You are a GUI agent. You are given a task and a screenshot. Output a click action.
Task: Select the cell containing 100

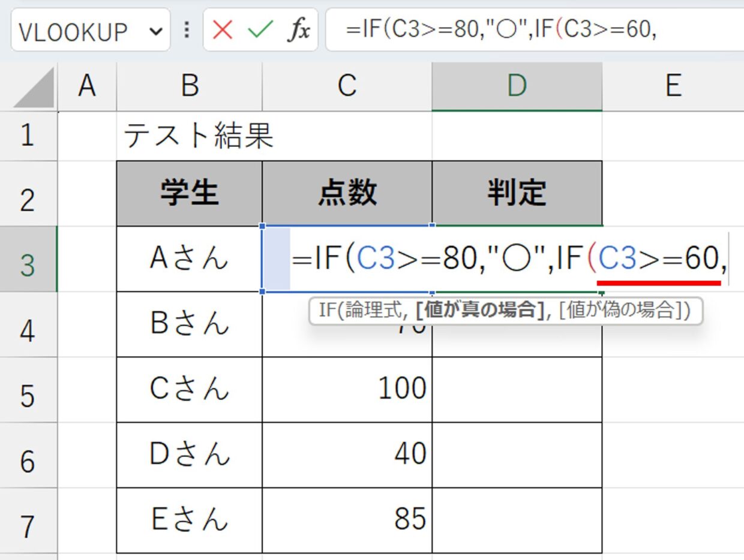click(347, 390)
